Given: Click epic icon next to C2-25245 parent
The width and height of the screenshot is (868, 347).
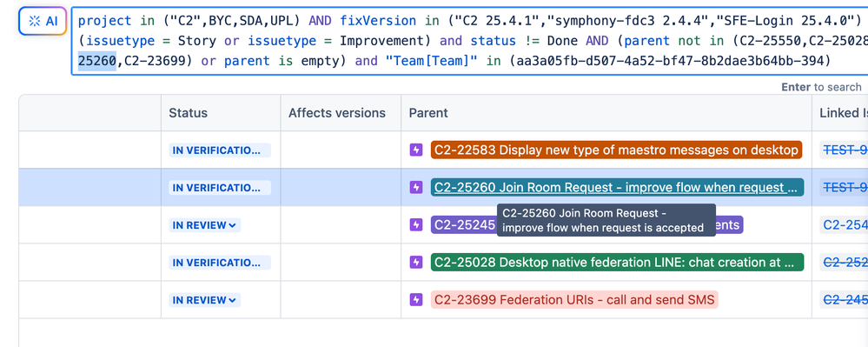Looking at the screenshot, I should tap(415, 224).
